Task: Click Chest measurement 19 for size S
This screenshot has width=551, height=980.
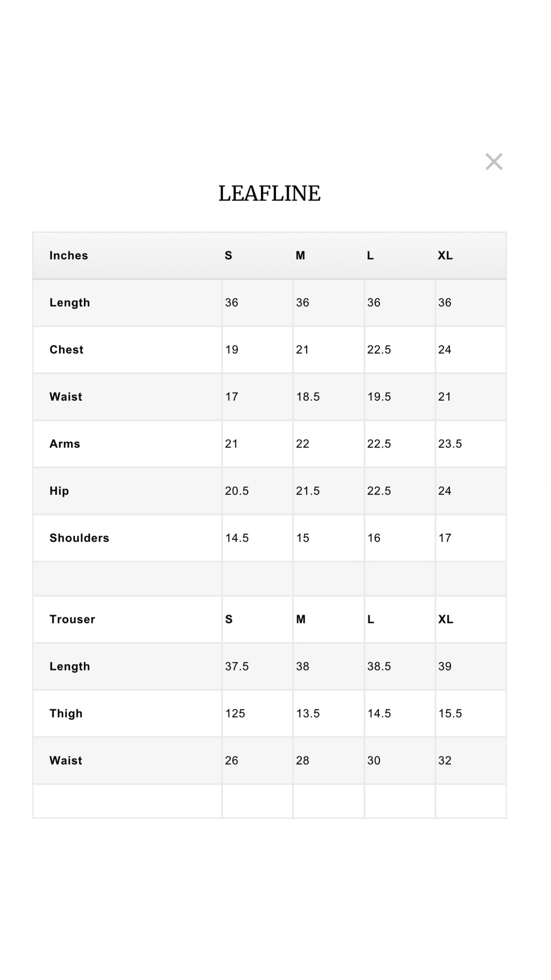Action: 232,350
